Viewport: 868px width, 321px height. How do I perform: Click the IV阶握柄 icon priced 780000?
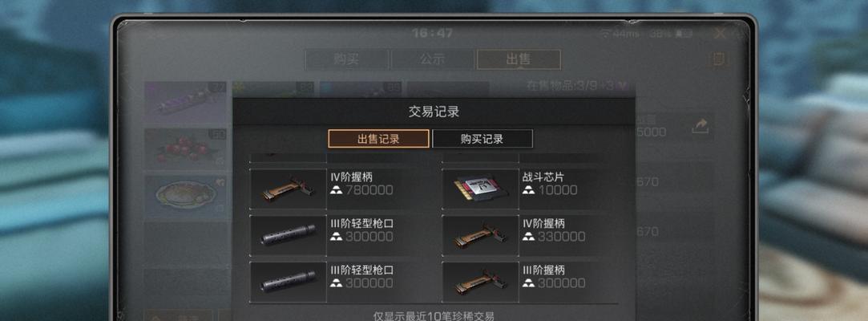click(289, 189)
